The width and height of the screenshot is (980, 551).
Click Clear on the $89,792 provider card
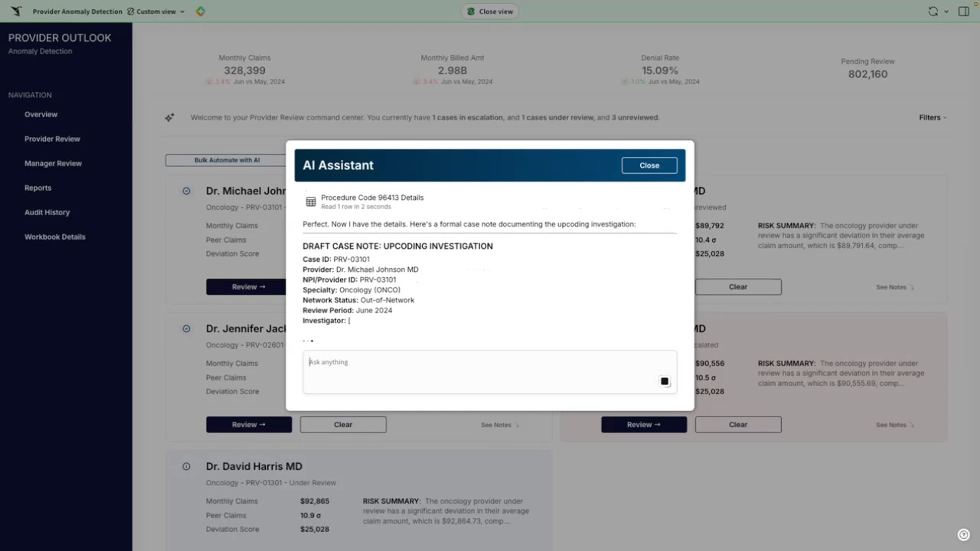click(x=738, y=287)
